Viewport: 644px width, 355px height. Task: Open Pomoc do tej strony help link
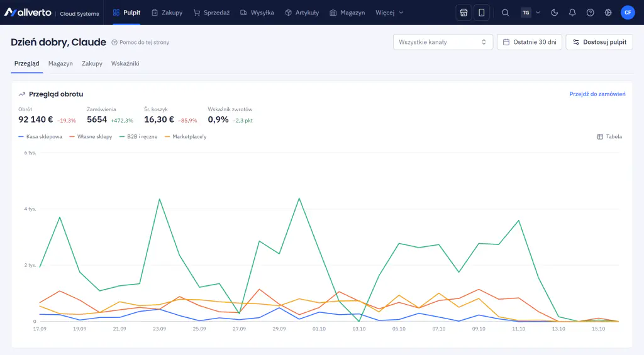[140, 42]
